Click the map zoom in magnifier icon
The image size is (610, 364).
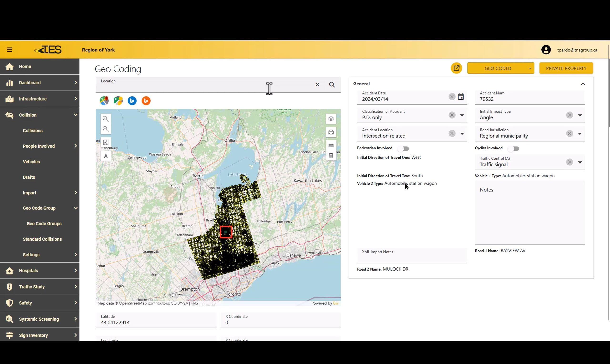point(106,119)
